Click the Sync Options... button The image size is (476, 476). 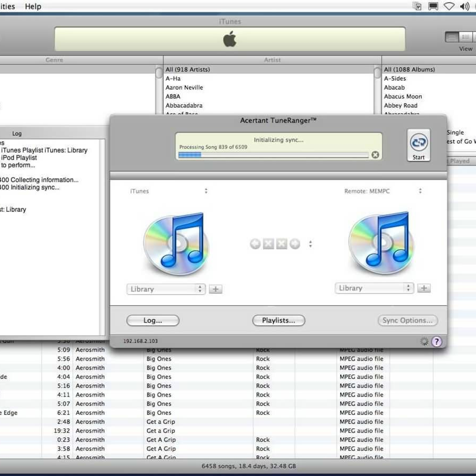(408, 320)
